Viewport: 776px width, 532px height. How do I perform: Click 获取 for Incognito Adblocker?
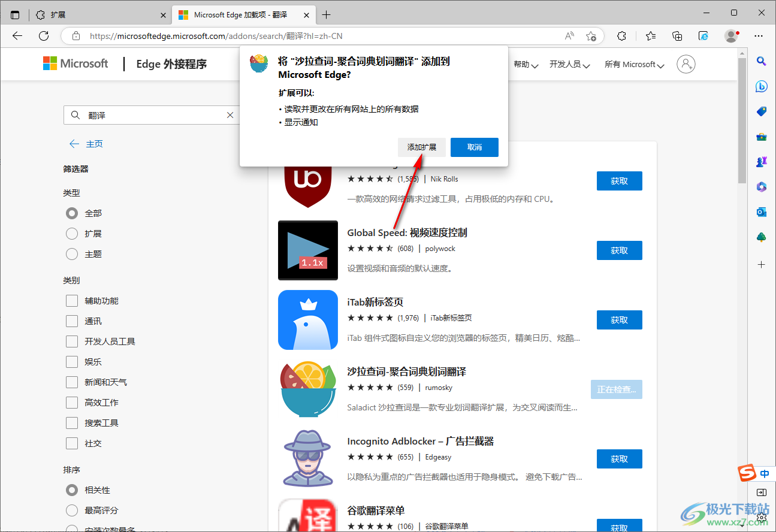tap(620, 459)
